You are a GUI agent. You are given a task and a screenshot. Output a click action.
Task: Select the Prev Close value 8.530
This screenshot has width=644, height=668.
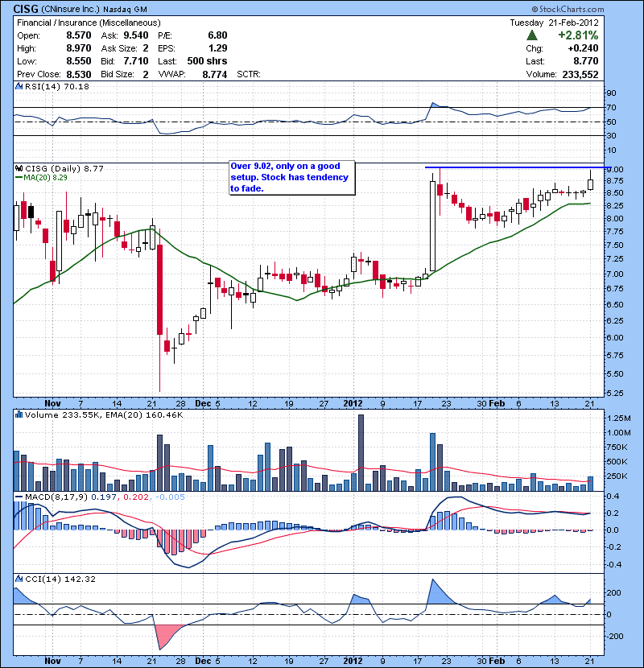pos(78,74)
